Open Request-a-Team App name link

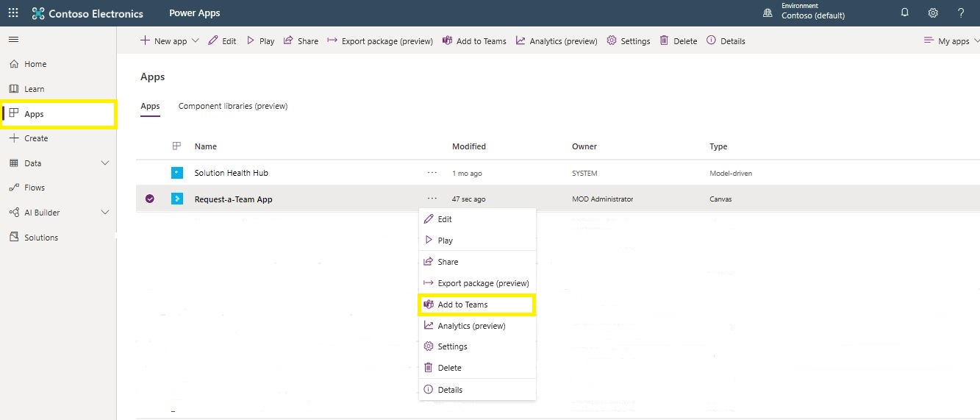(x=234, y=199)
